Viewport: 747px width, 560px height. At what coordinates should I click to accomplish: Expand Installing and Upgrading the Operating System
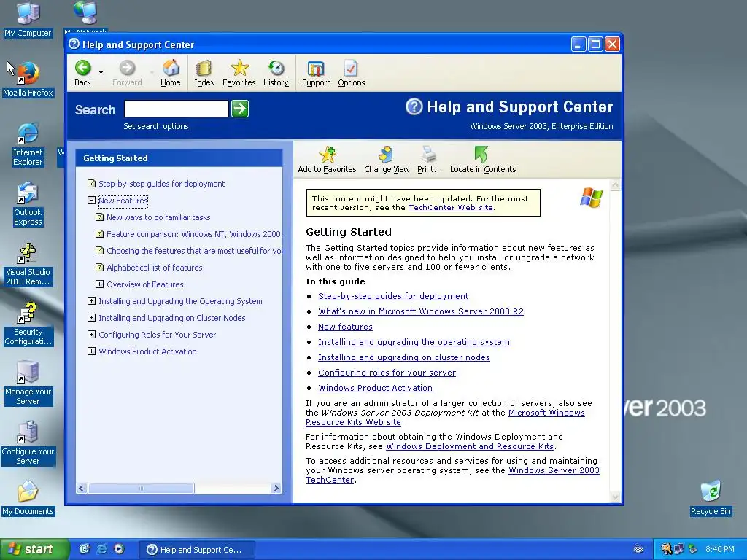pyautogui.click(x=91, y=301)
